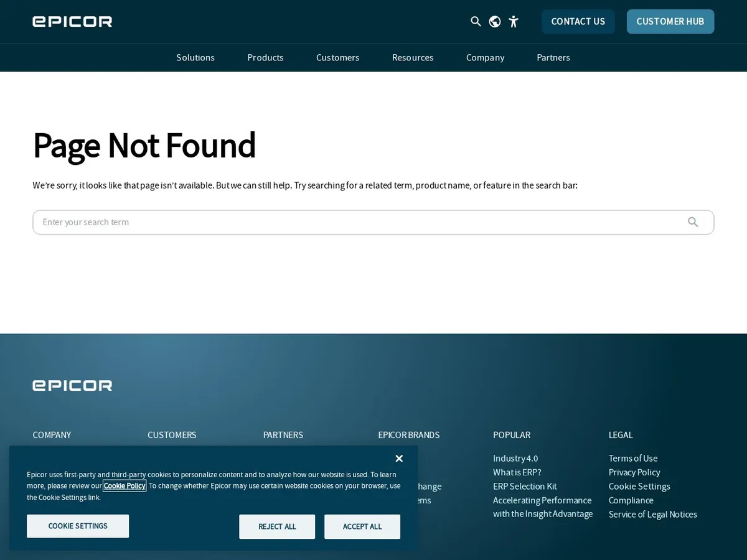Open the 'What is ERP?' link
The image size is (747, 560).
(517, 472)
